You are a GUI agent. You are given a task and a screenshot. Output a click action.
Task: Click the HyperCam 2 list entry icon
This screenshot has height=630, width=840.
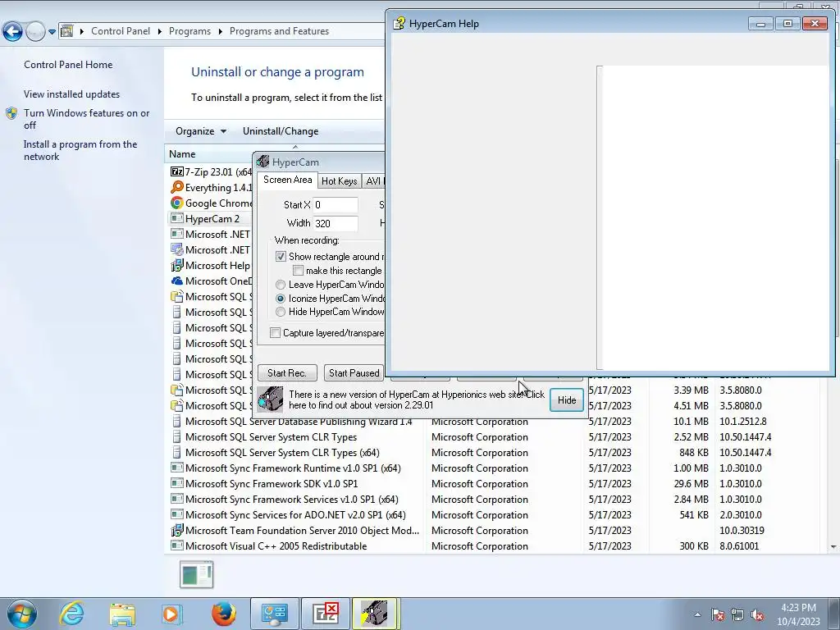click(177, 218)
